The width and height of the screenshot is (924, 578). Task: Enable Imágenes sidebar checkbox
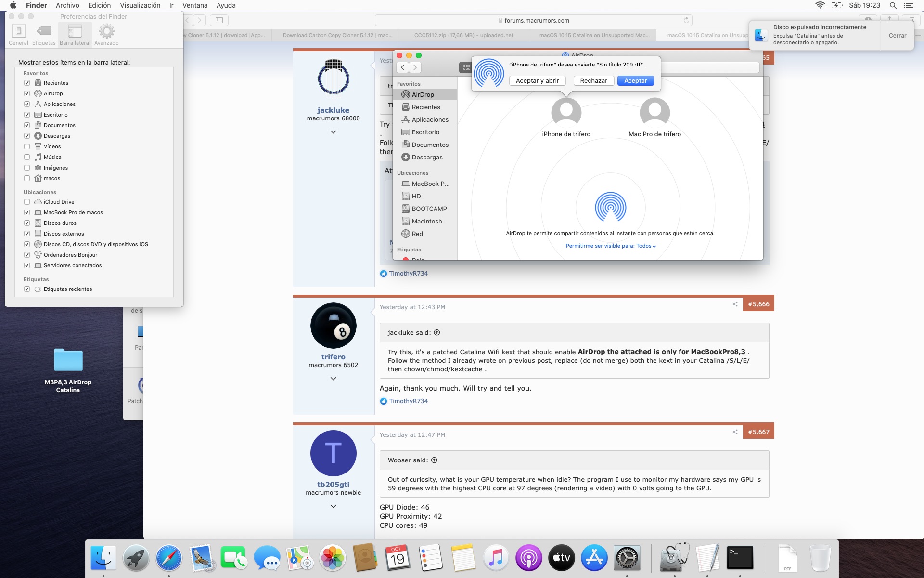click(27, 168)
